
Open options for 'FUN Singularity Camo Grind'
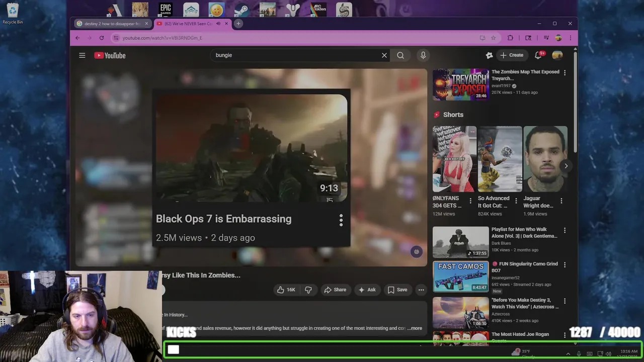click(x=565, y=264)
